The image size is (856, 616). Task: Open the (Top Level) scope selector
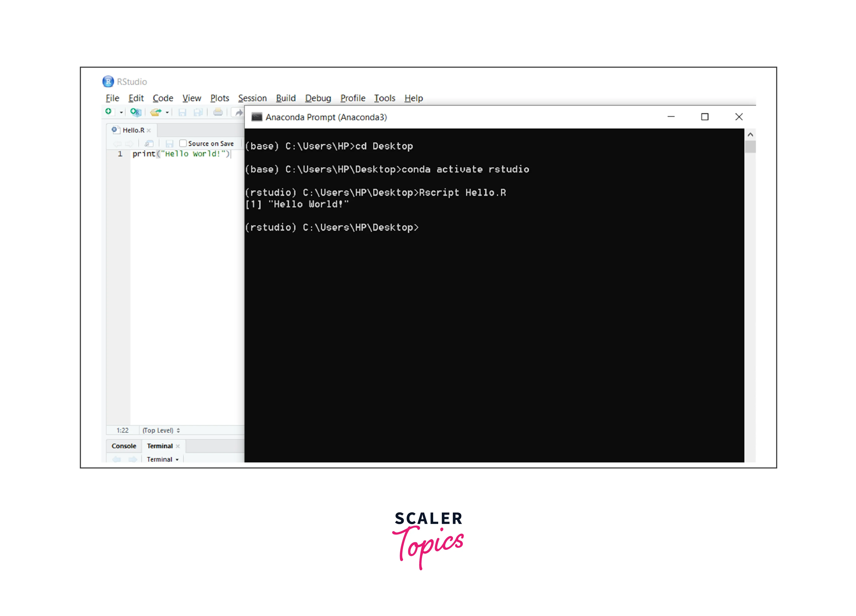pos(161,430)
